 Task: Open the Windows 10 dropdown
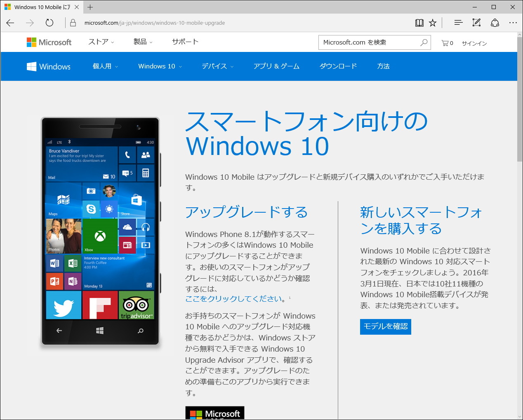[160, 66]
